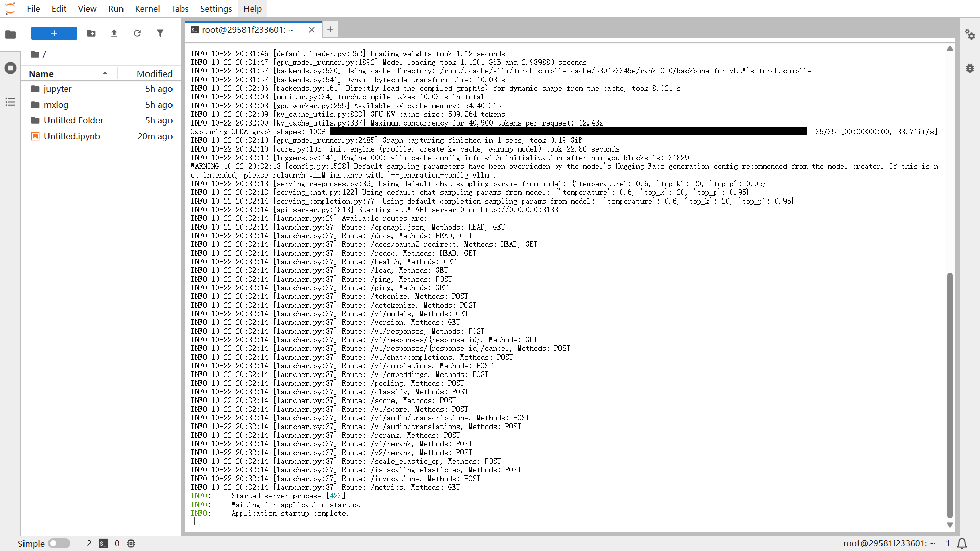The image size is (980, 551).
Task: Upload files with the upload icon
Action: click(x=114, y=33)
